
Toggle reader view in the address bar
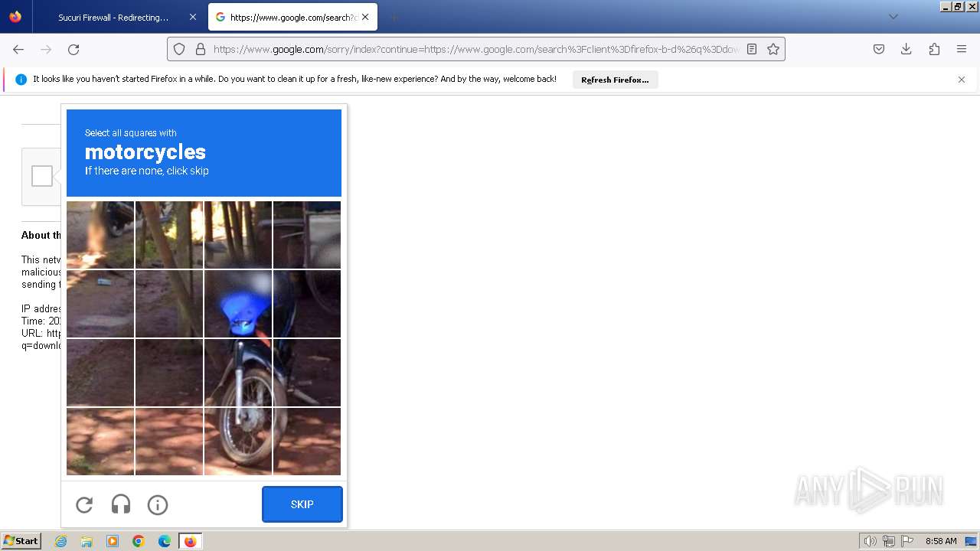pos(752,49)
